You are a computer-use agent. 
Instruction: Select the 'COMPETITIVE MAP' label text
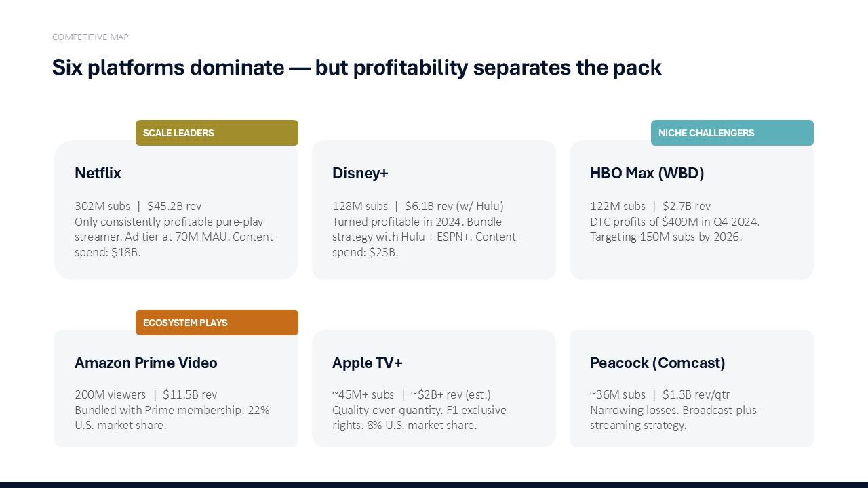click(90, 37)
